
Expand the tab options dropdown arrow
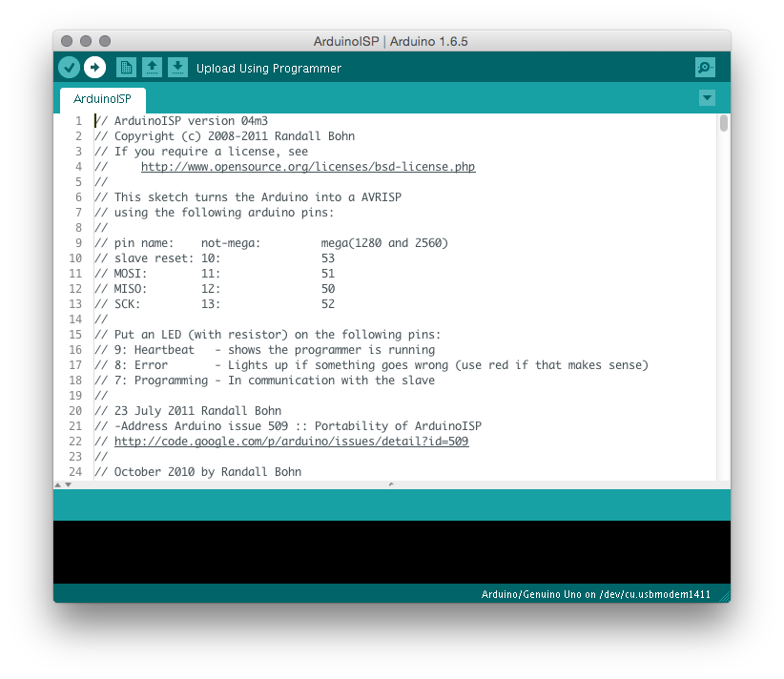707,97
